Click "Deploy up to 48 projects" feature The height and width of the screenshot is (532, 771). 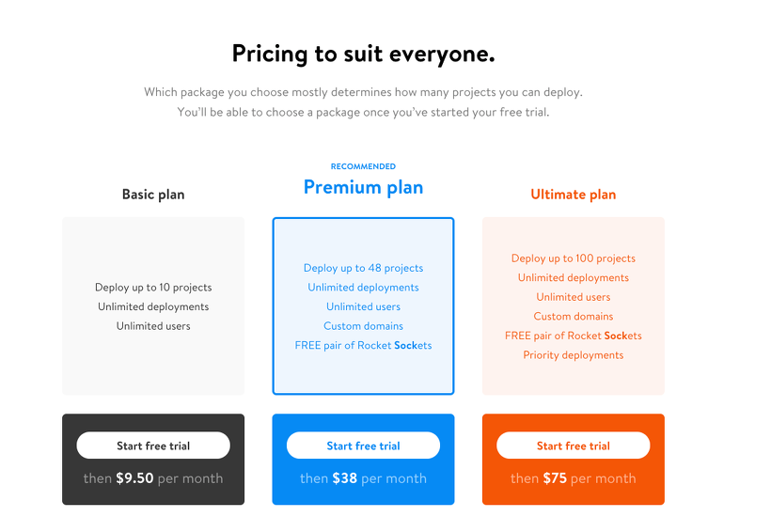[363, 268]
